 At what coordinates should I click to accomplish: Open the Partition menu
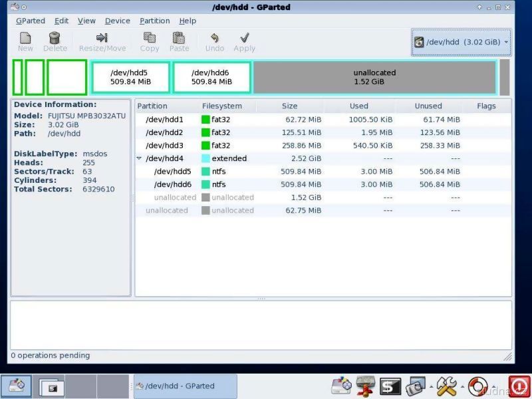point(154,21)
